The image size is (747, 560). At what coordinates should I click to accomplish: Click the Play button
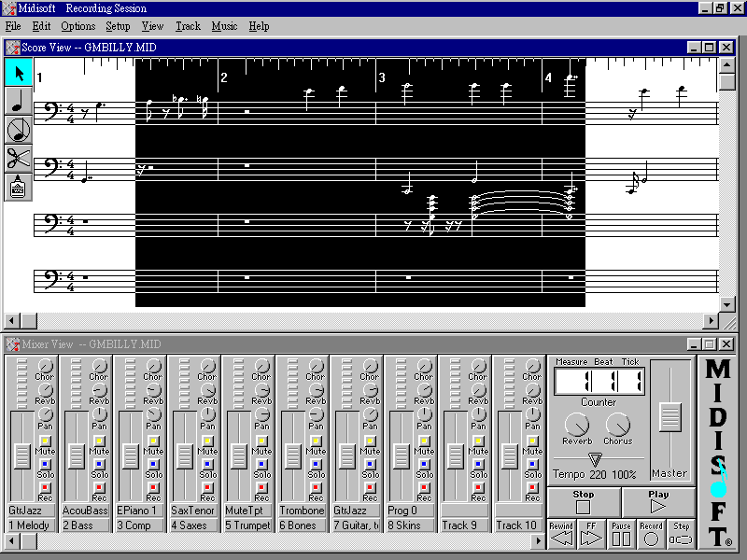pos(657,502)
